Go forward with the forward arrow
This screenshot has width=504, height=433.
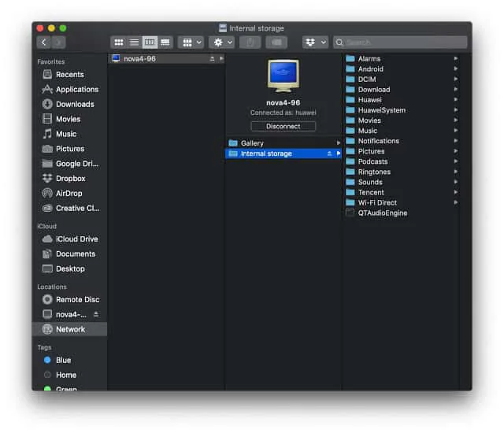pyautogui.click(x=58, y=43)
